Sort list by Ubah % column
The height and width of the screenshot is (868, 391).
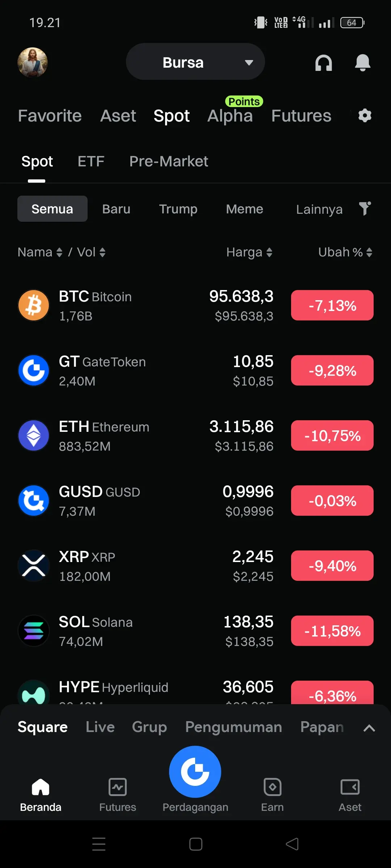(345, 252)
